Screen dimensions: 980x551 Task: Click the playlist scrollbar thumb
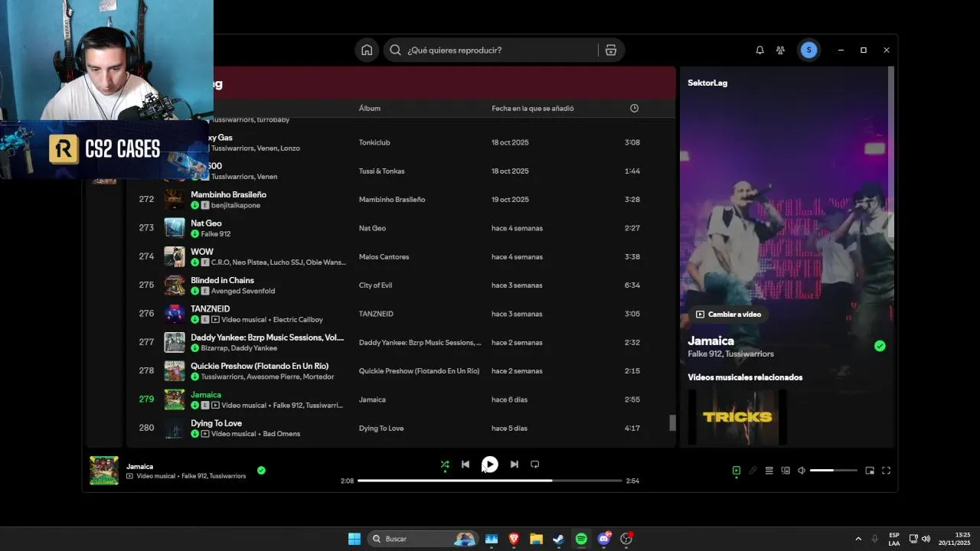click(673, 423)
